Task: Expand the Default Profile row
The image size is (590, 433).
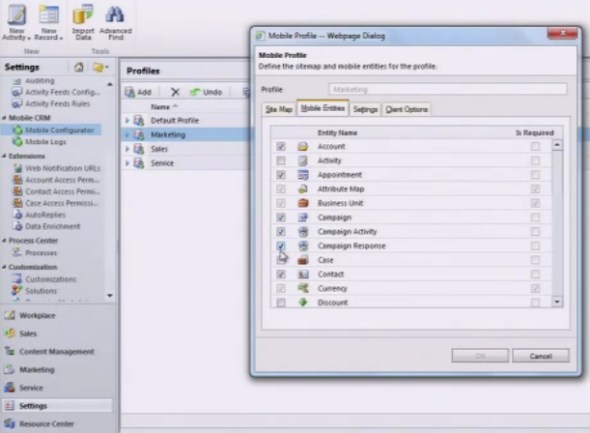Action: tap(127, 120)
